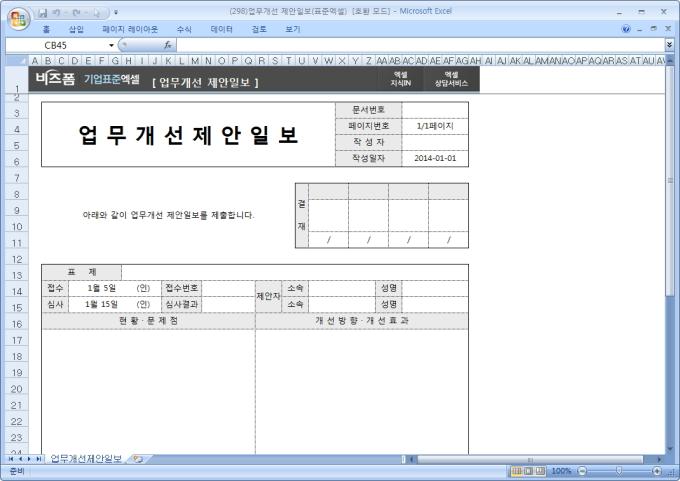Click the Print Preview icon in Quick Access toolbar
This screenshot has width=680, height=481.
(96, 13)
